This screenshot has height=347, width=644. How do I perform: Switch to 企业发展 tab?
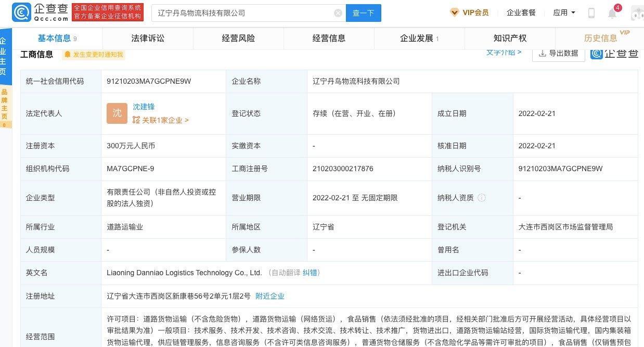coord(419,38)
